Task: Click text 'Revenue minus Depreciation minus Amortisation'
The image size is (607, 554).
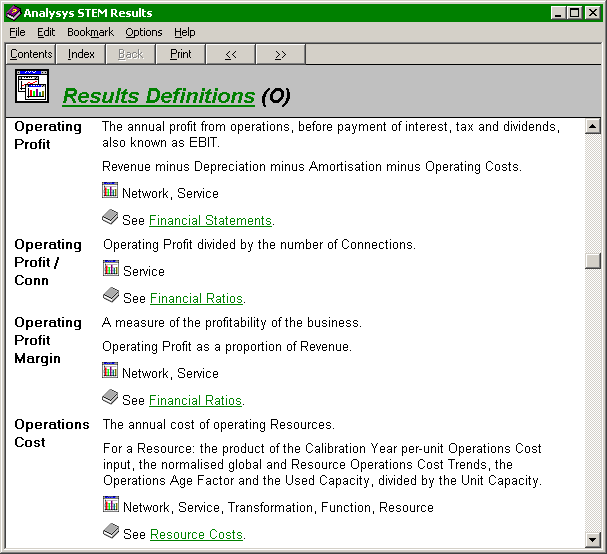Action: pos(242,166)
